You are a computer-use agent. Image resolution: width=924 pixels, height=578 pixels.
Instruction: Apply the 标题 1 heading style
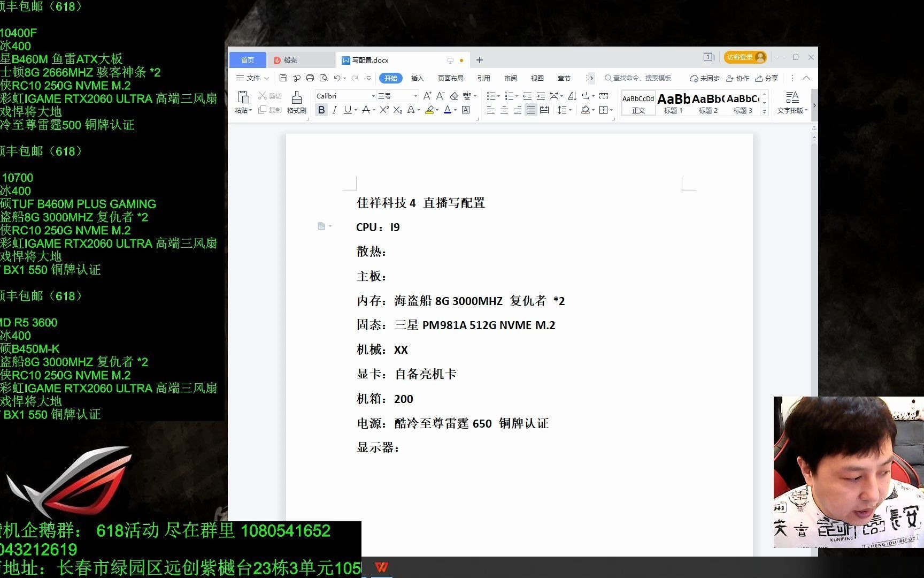point(673,102)
